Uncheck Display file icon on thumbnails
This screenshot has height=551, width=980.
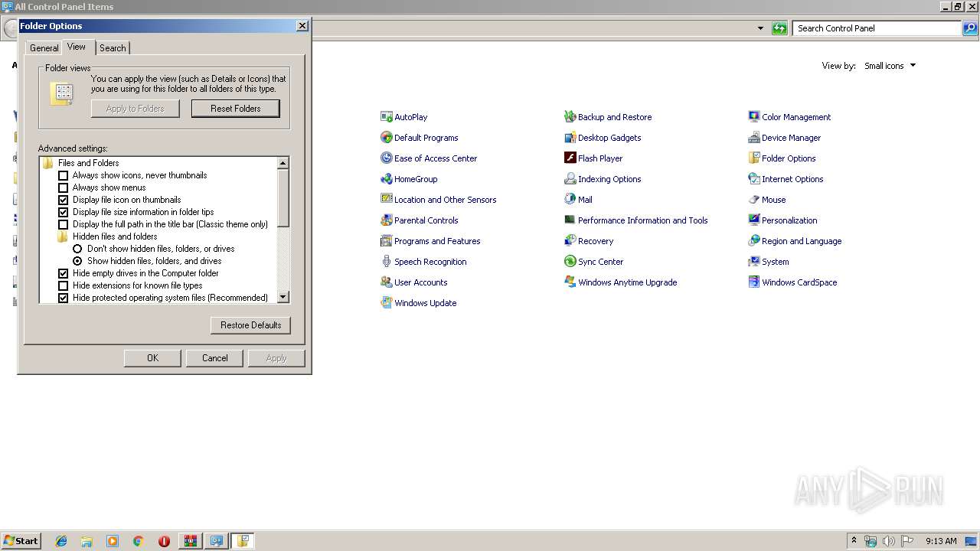click(x=64, y=200)
